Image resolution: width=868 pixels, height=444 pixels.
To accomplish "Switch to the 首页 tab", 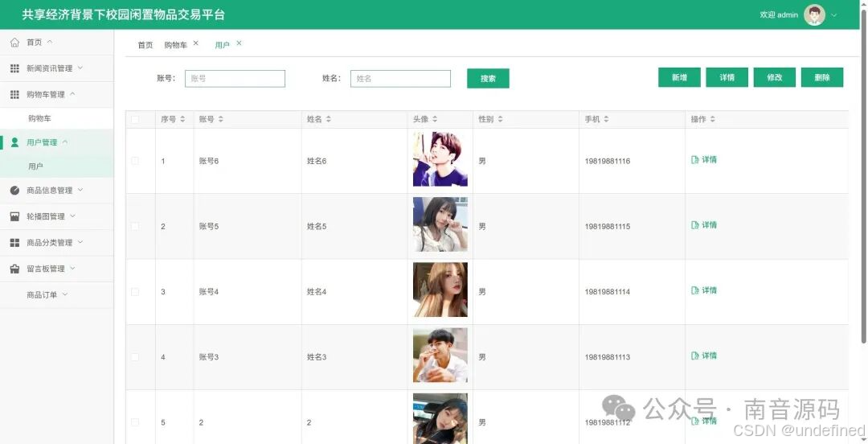I will [145, 45].
